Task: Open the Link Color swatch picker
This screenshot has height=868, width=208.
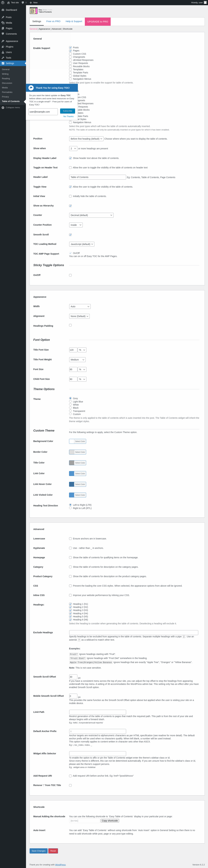Action: (x=77, y=473)
